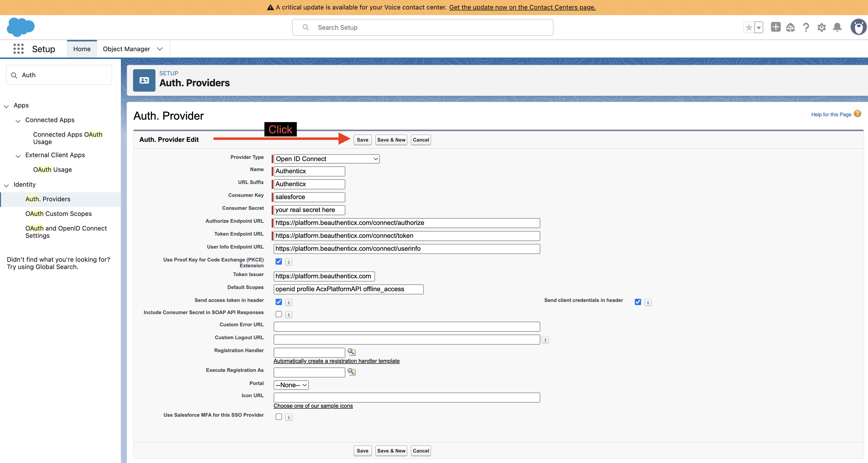Open Execute Registration As lookup icon
Image resolution: width=868 pixels, height=463 pixels.
coord(351,372)
